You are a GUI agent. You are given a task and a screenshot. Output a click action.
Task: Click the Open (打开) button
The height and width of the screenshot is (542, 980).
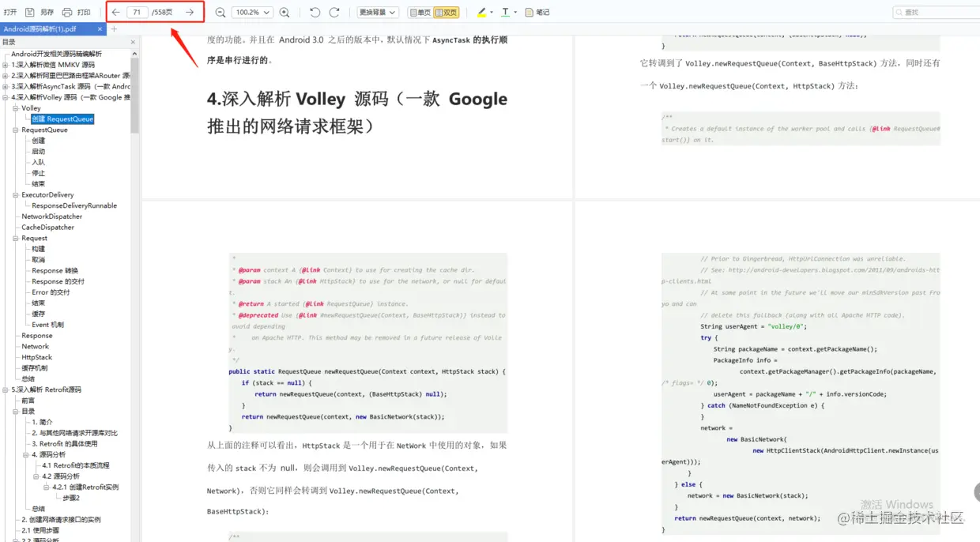tap(9, 13)
